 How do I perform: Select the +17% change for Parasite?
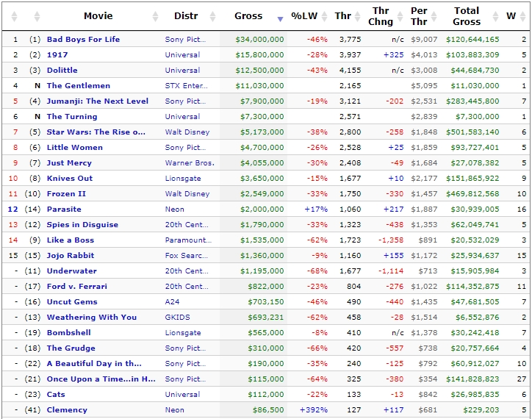tap(316, 209)
